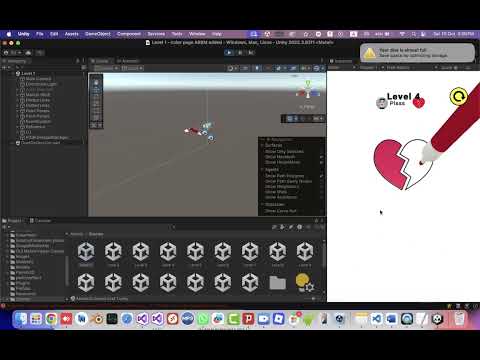Open the File menu

(x=40, y=34)
